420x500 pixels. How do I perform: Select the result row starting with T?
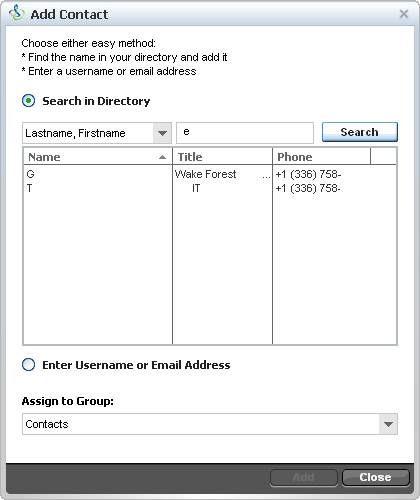click(210, 188)
